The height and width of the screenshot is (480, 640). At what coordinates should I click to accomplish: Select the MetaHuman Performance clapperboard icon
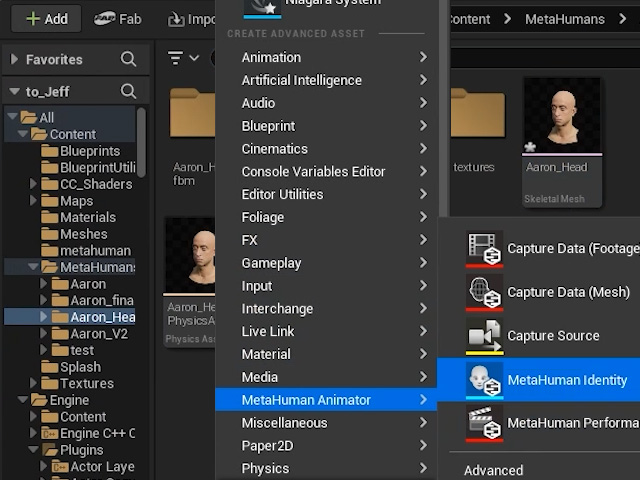tap(484, 424)
